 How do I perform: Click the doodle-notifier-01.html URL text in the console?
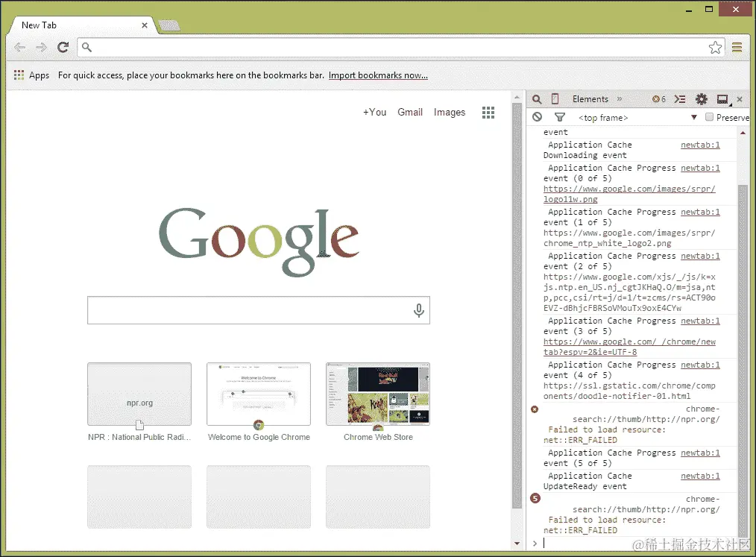[x=629, y=391]
